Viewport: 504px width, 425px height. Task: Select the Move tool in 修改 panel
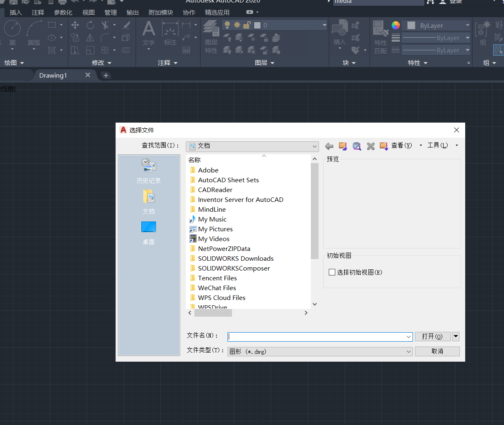click(x=75, y=25)
